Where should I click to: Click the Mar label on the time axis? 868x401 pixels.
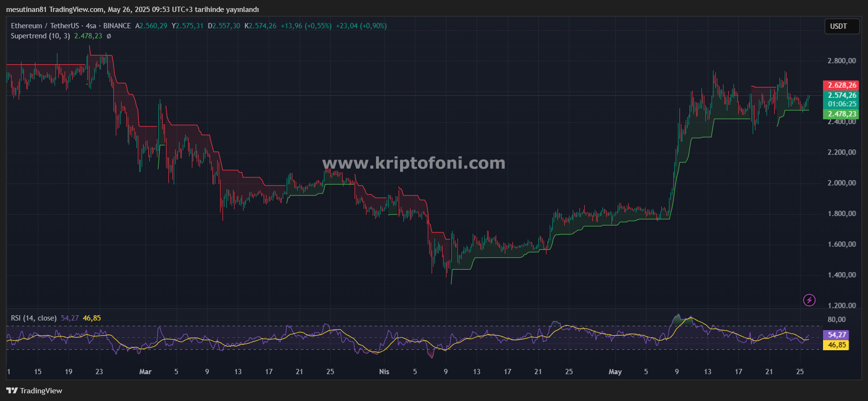point(145,372)
